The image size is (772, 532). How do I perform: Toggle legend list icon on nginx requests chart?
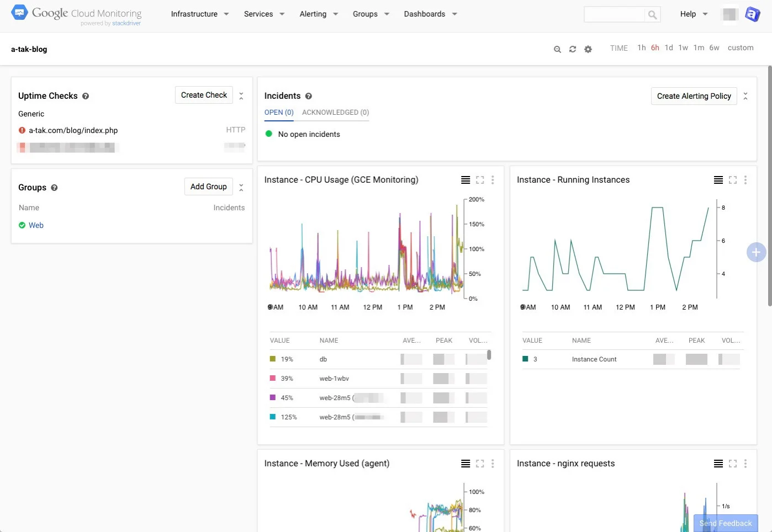pyautogui.click(x=718, y=464)
